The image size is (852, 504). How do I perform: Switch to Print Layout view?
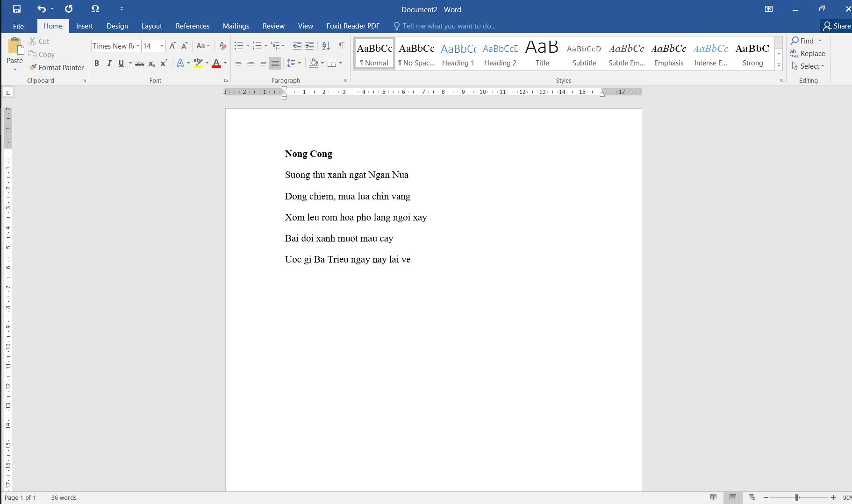coord(733,497)
